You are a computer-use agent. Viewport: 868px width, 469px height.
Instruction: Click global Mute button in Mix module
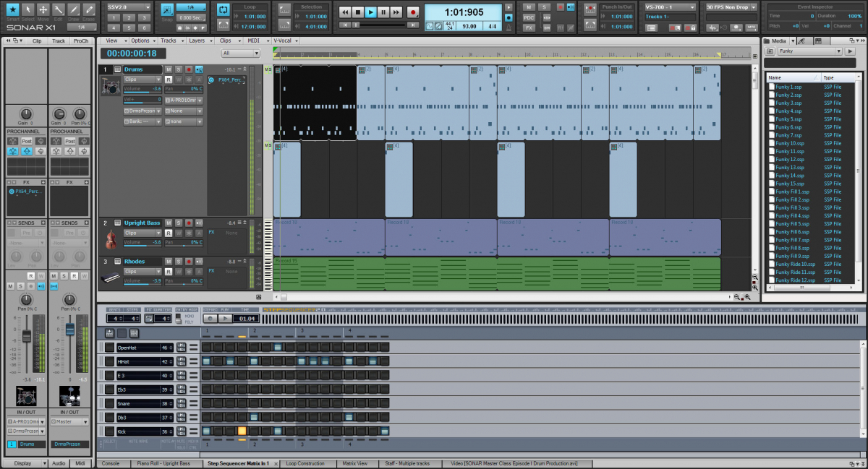pos(529,7)
